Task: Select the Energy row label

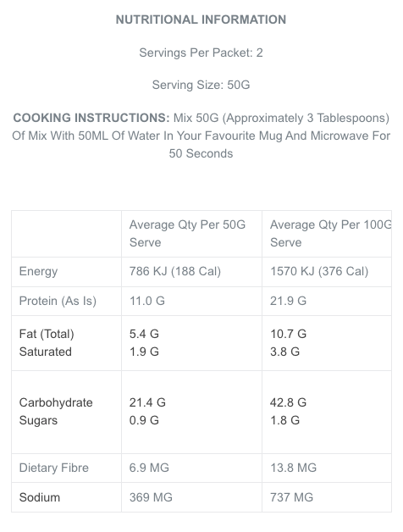Action: pos(38,271)
